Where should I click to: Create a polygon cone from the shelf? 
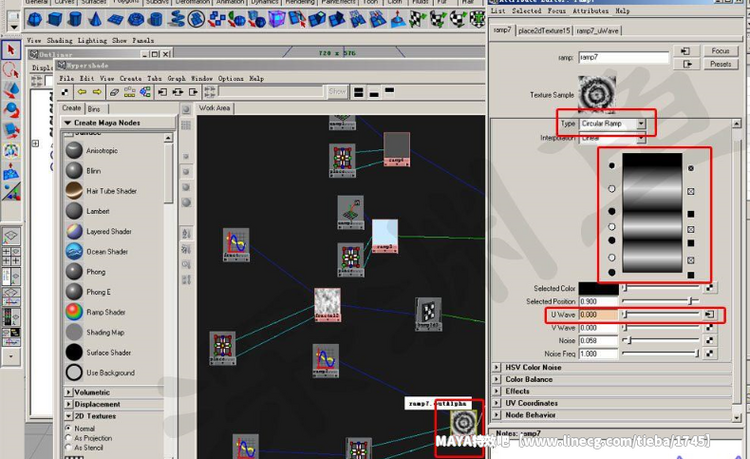pos(95,20)
